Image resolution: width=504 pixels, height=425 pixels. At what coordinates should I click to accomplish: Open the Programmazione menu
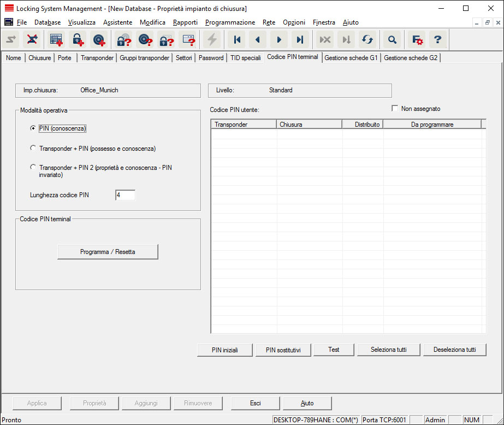coord(230,22)
